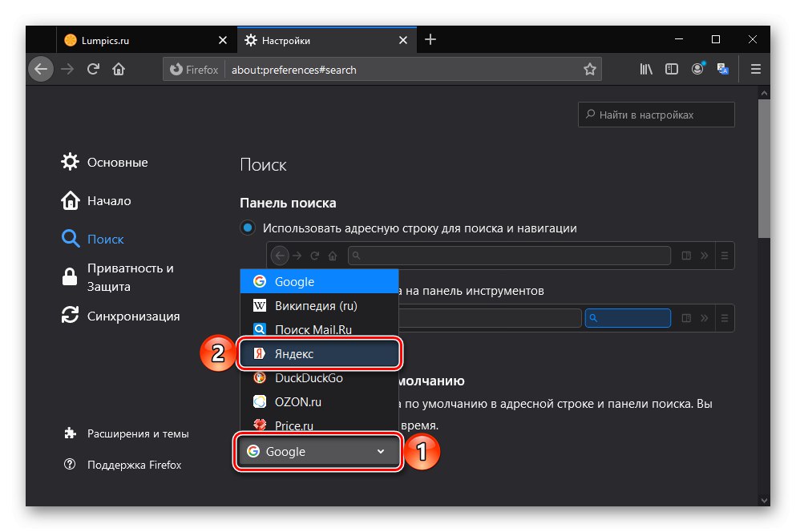Click the back arrow navigation button
The width and height of the screenshot is (796, 532).
[x=41, y=70]
